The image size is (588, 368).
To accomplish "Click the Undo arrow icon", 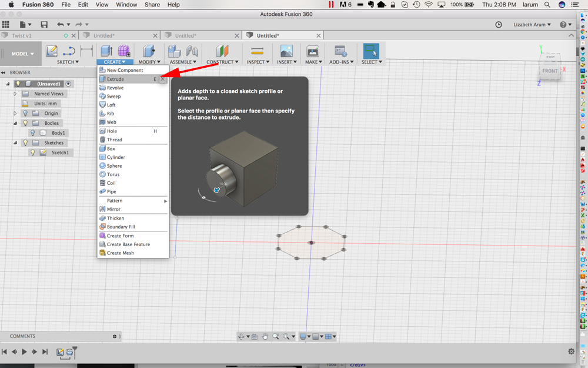I will pyautogui.click(x=61, y=24).
